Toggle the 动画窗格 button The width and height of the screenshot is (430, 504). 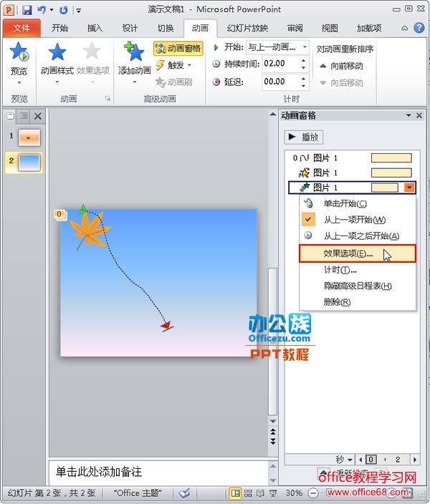coord(178,49)
